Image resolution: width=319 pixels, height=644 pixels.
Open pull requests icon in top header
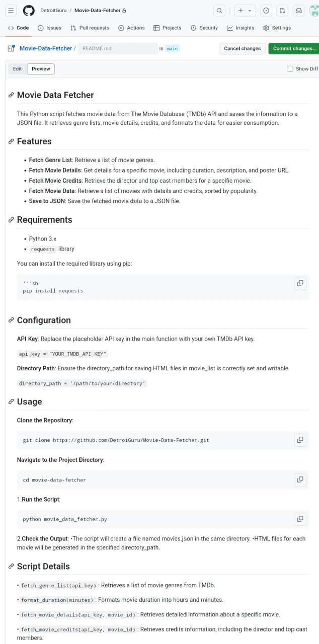(282, 11)
